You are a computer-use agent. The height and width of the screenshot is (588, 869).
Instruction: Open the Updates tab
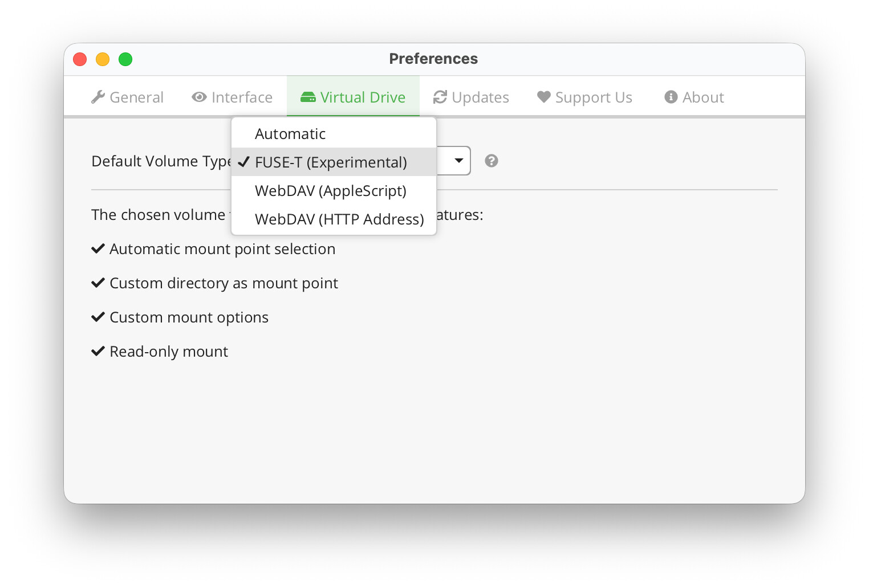click(471, 97)
